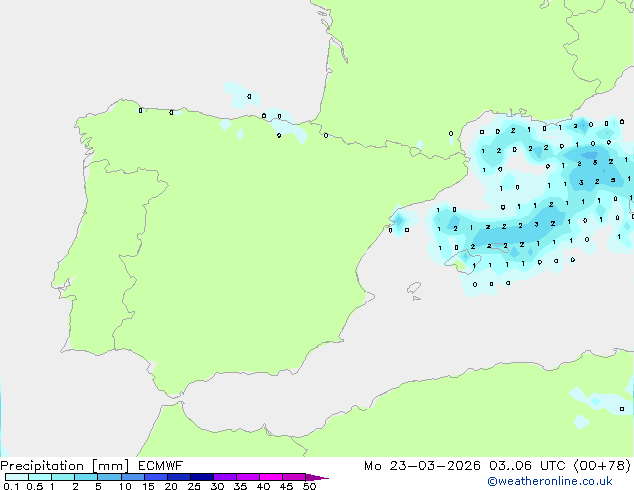Click the "03..06 UTC" time range text
The height and width of the screenshot is (490, 634).
pos(527,466)
